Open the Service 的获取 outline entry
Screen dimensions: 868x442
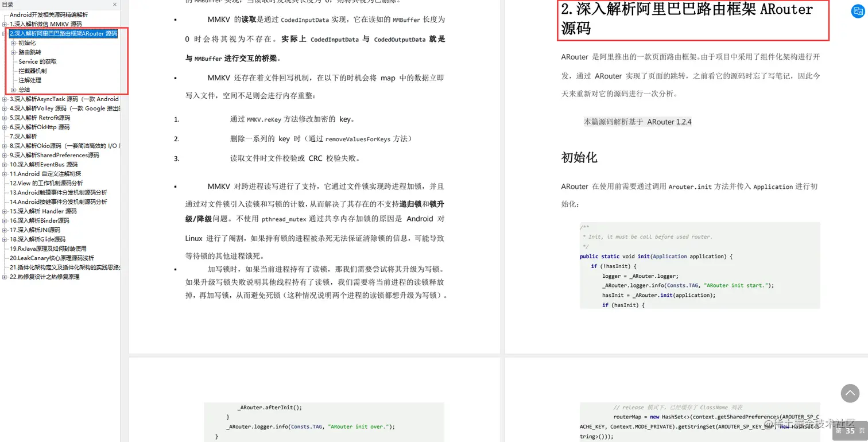37,61
